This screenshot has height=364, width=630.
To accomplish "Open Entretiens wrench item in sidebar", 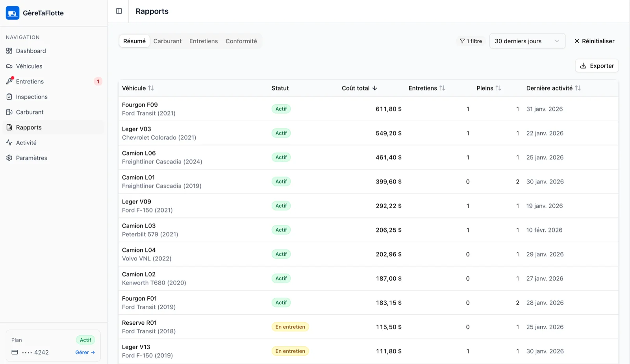I will tap(30, 81).
